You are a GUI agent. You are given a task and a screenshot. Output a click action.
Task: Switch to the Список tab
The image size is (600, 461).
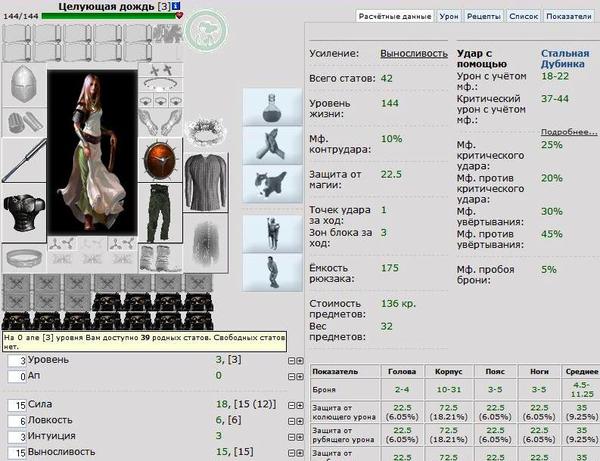pyautogui.click(x=523, y=16)
